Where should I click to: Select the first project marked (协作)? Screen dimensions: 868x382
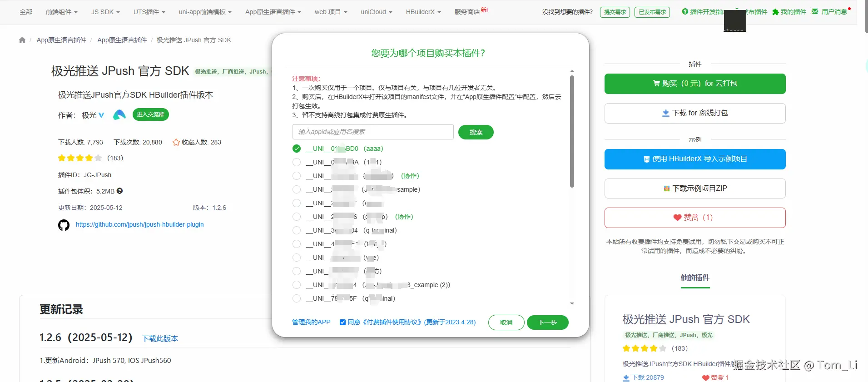[297, 176]
